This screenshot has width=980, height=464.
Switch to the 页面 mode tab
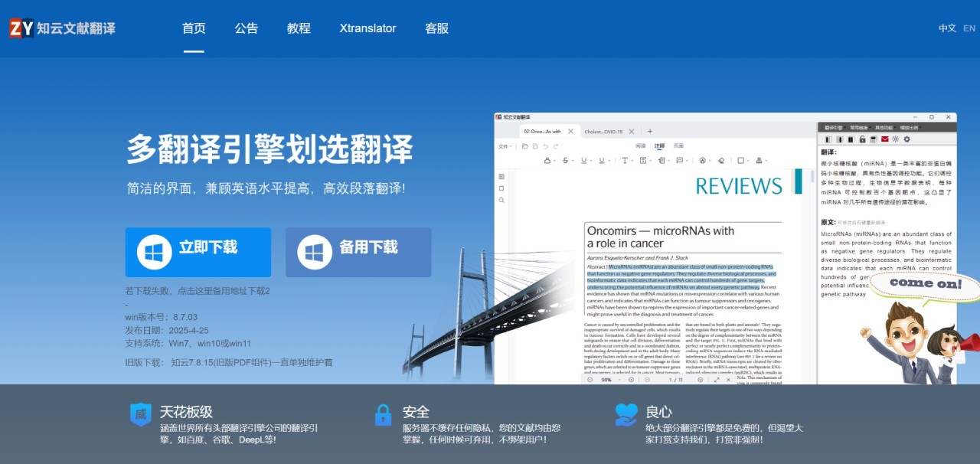click(678, 145)
